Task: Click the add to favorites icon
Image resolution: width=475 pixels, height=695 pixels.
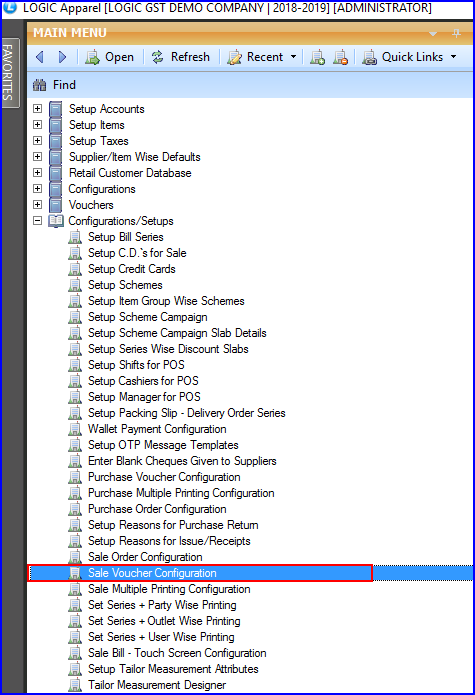Action: click(x=317, y=57)
